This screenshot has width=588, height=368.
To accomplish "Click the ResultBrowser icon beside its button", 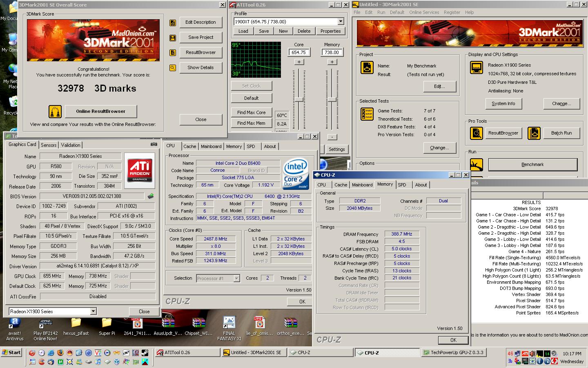I will pos(173,53).
